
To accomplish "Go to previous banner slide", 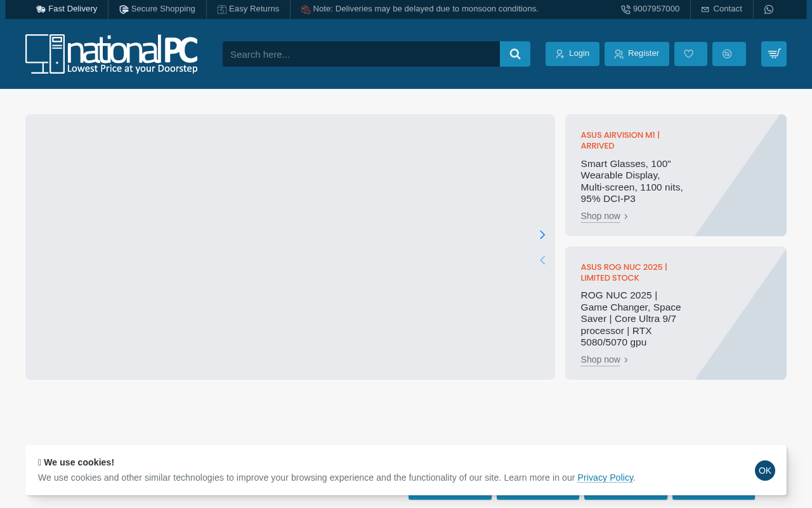I will [542, 260].
